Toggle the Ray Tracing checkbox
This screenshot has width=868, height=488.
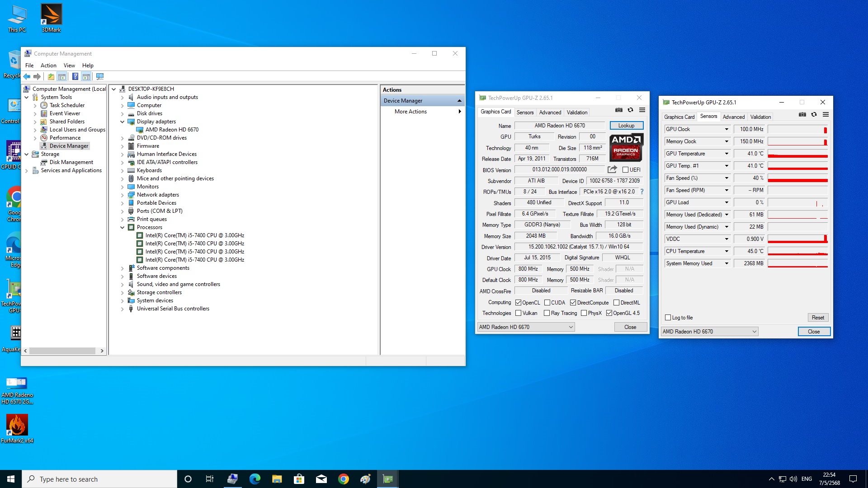click(x=547, y=313)
